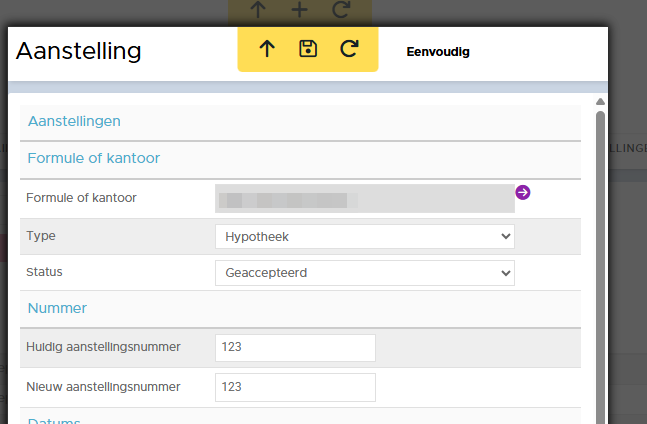Open linked kantoor via the purple arrow icon

(523, 192)
